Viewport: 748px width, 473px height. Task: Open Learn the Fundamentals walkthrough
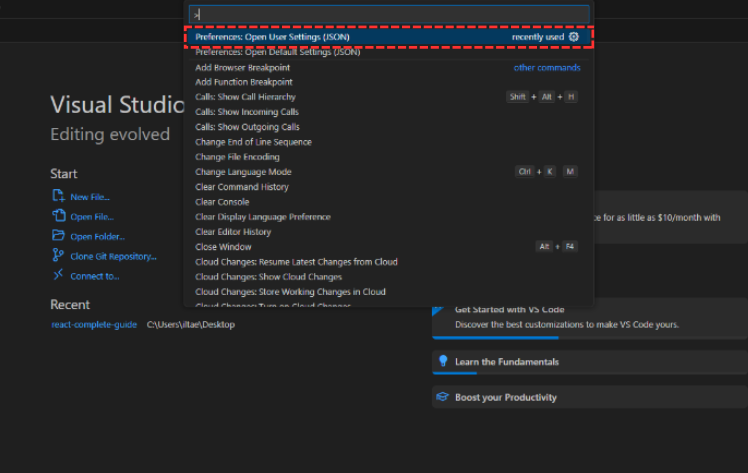[590, 362]
